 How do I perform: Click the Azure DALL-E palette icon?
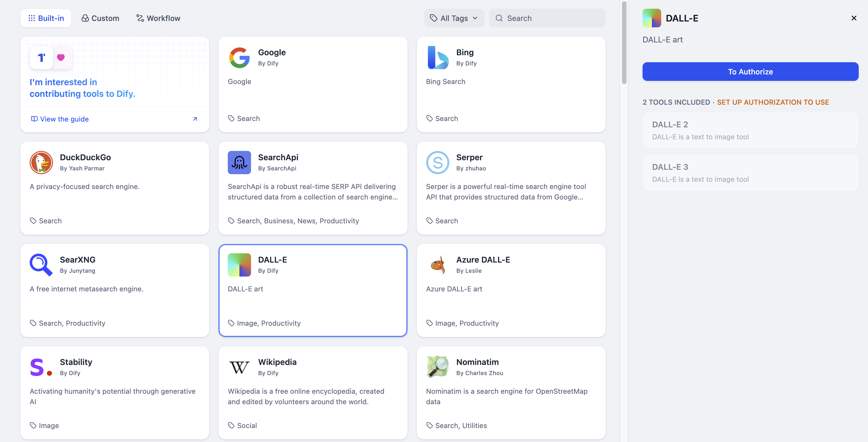(438, 265)
